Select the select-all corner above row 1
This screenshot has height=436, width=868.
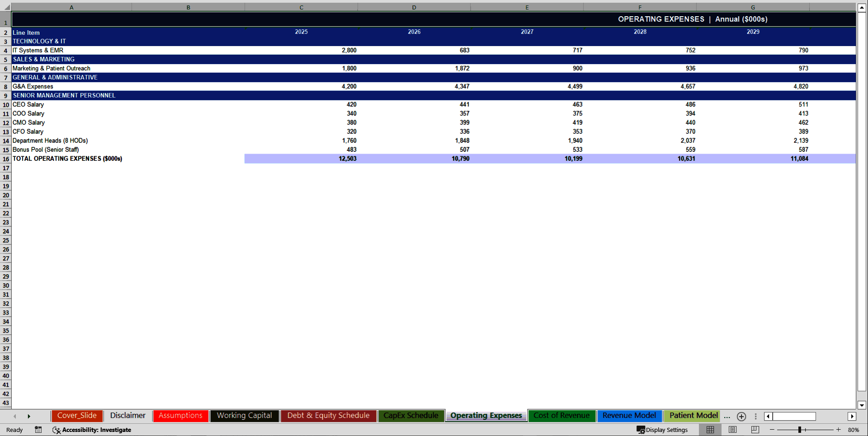(x=5, y=7)
